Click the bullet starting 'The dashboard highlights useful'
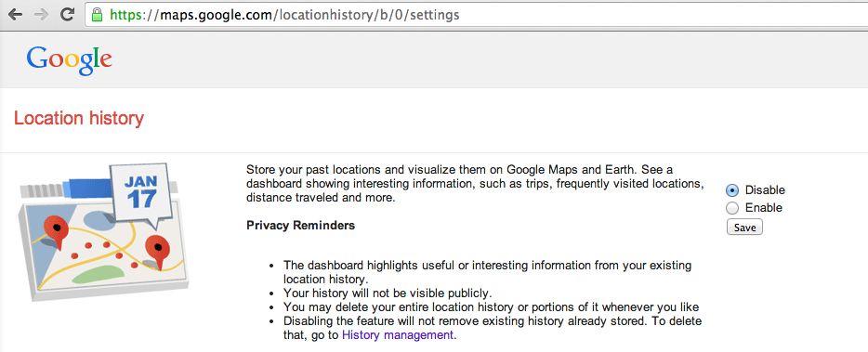Screen dimensions: 868x352 [487, 272]
